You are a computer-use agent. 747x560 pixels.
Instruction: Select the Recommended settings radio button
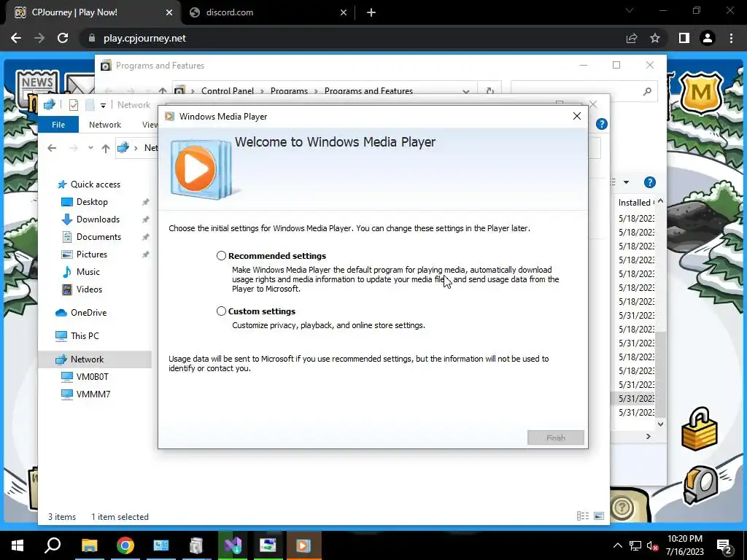tap(221, 256)
